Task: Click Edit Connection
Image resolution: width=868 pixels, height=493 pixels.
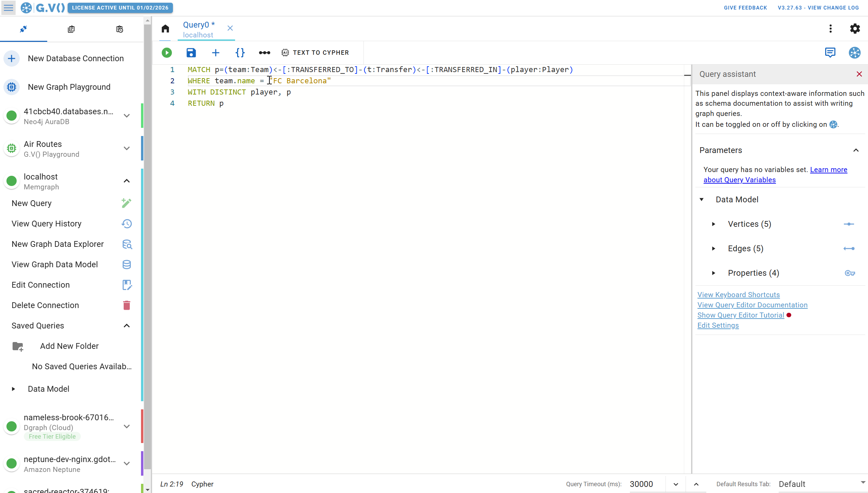Action: 71,285
